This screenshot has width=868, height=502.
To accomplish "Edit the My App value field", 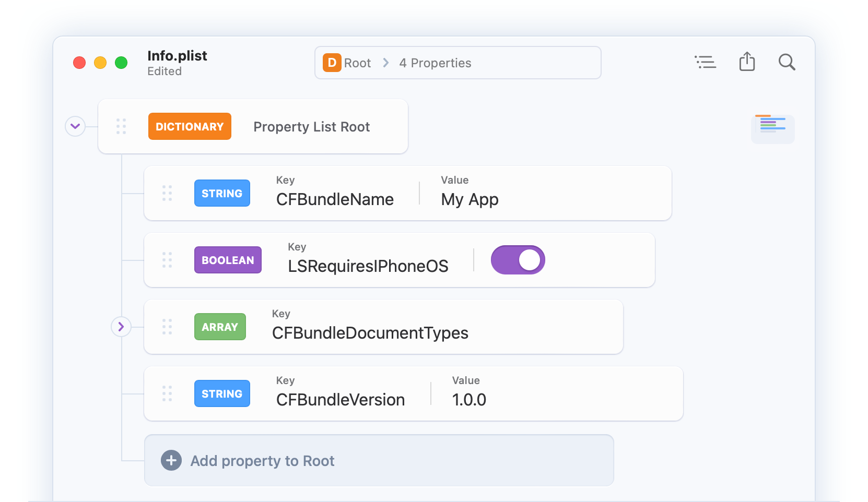I will coord(469,199).
